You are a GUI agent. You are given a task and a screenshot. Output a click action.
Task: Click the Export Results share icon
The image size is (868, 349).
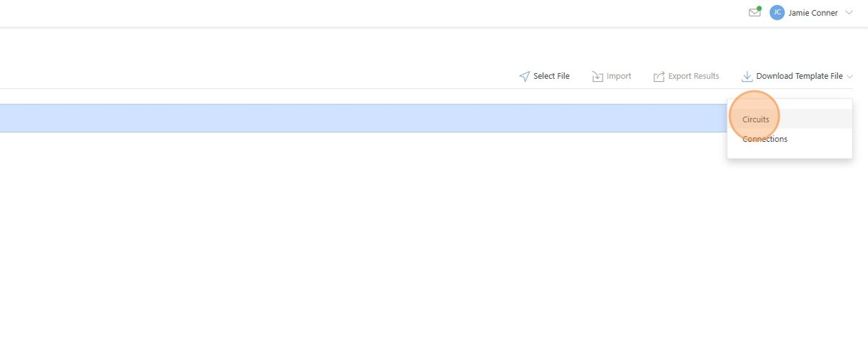(659, 76)
